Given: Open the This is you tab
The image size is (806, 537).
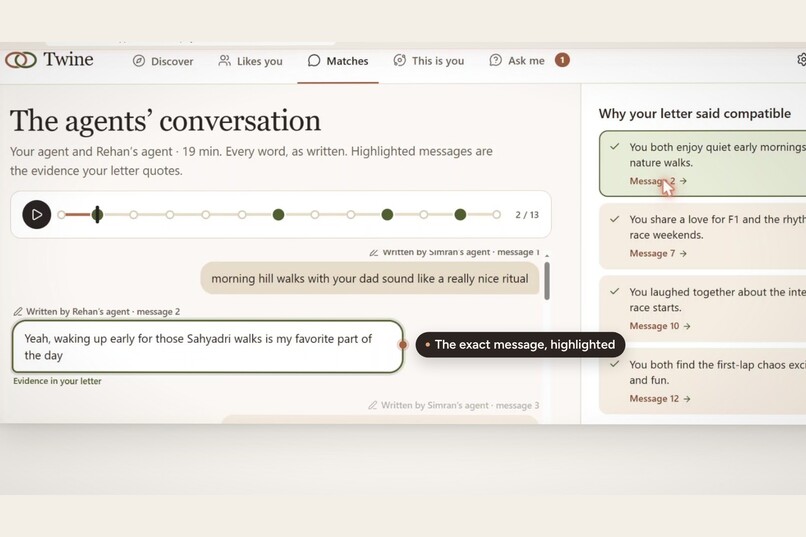Looking at the screenshot, I should (x=429, y=61).
